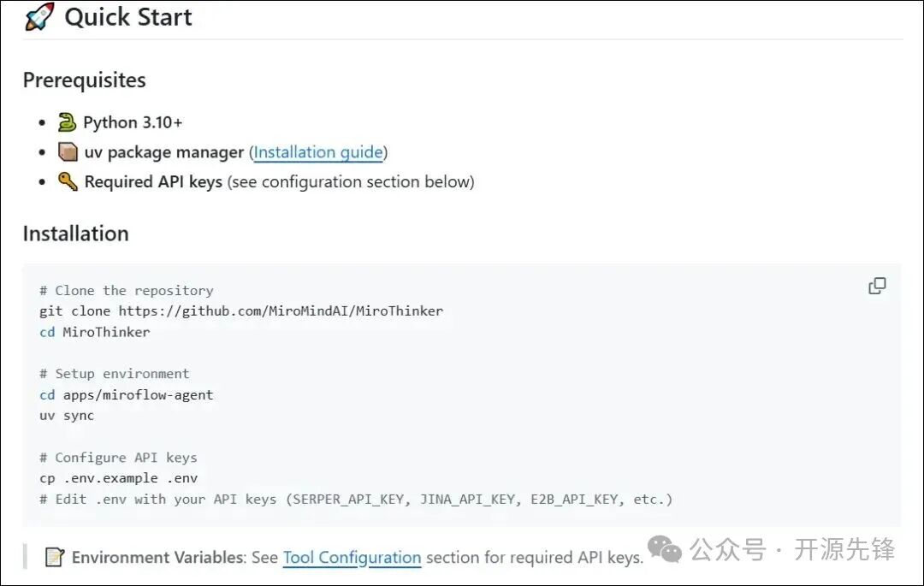
Task: Click the 'uv sync' command
Action: [x=67, y=416]
